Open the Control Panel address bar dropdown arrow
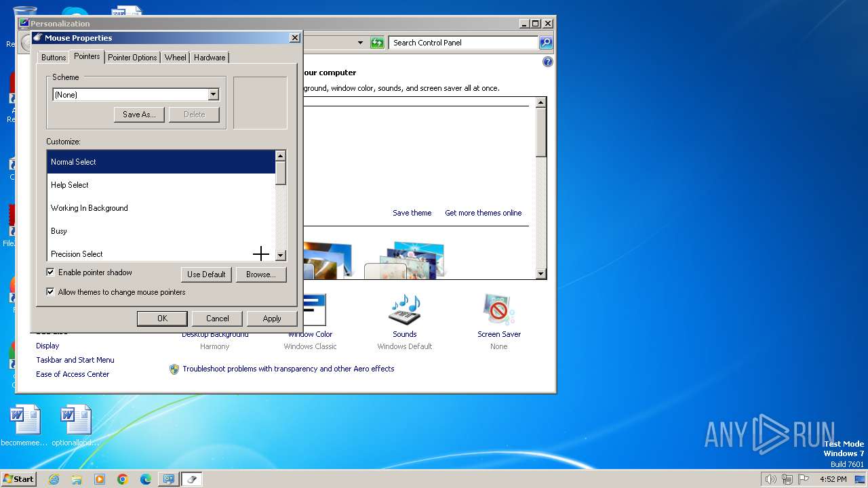 [x=360, y=43]
